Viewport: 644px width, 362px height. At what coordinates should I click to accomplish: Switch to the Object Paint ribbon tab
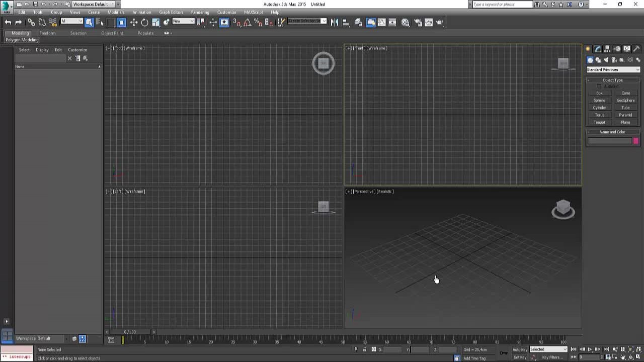click(x=112, y=33)
